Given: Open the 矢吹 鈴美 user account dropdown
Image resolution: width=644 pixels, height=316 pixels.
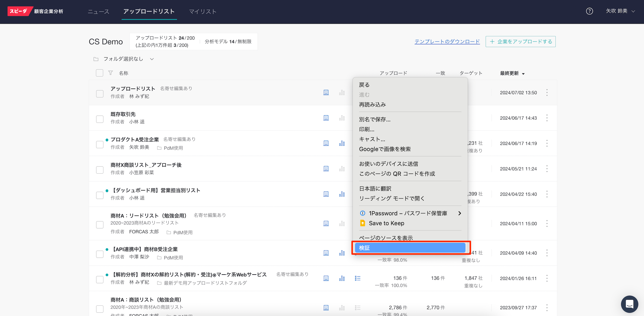Looking at the screenshot, I should (x=620, y=11).
